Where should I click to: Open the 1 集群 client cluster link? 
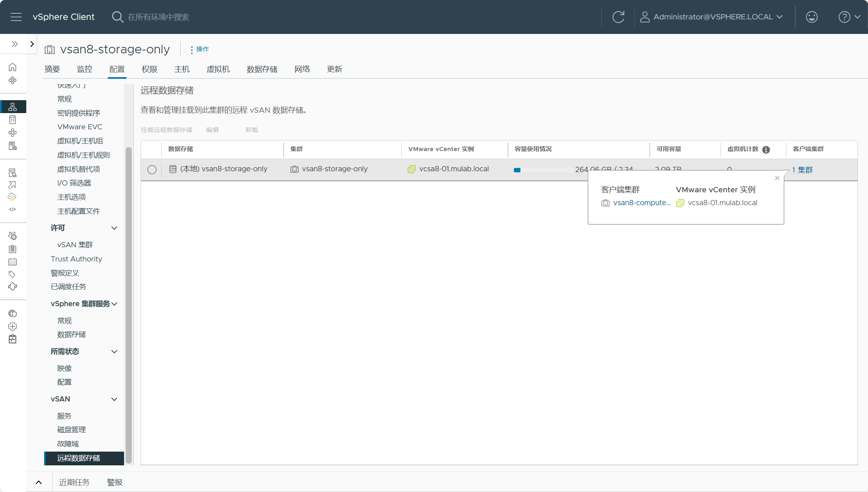pos(803,170)
